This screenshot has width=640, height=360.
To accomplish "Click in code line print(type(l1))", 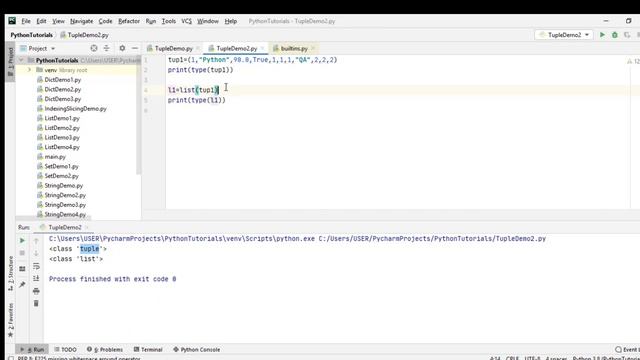I will (x=196, y=100).
